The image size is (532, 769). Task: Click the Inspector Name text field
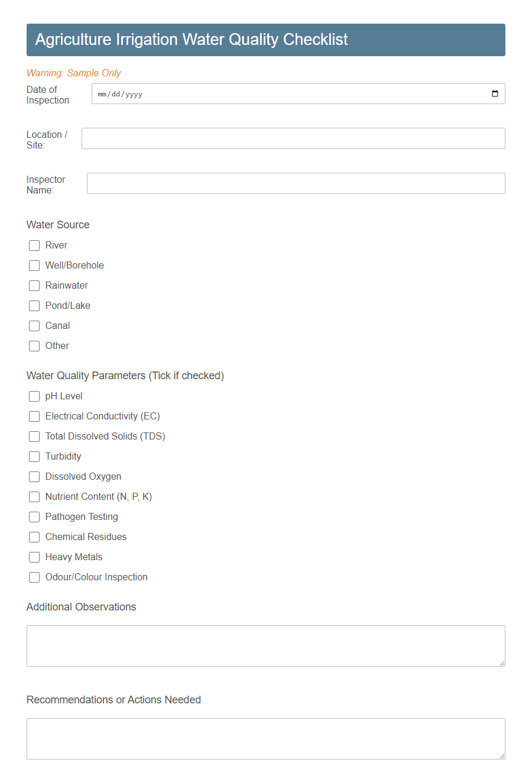pyautogui.click(x=296, y=183)
